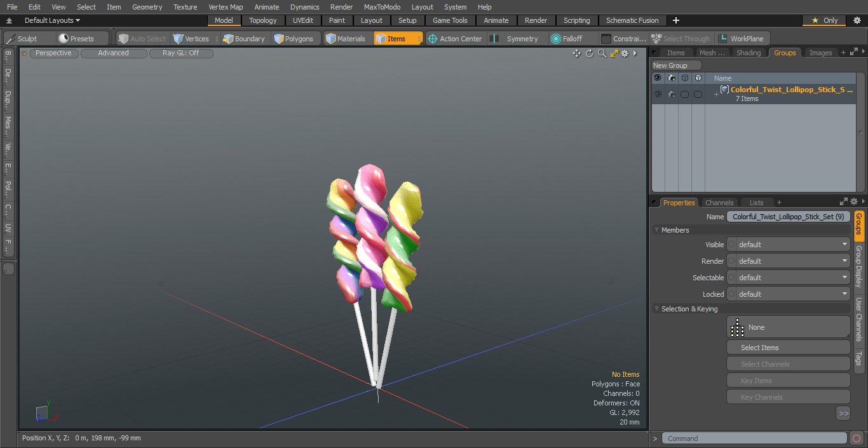Click the render camera column header
This screenshot has width=868, height=448.
672,78
